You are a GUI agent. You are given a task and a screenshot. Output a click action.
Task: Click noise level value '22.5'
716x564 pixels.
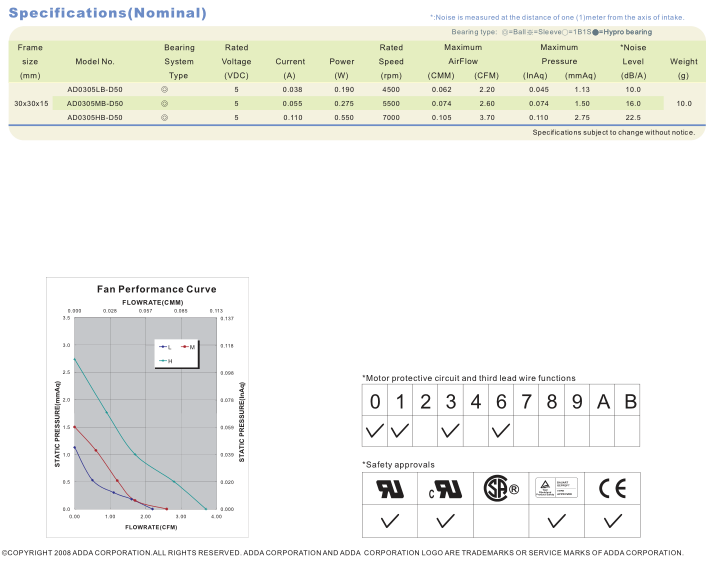coord(633,117)
